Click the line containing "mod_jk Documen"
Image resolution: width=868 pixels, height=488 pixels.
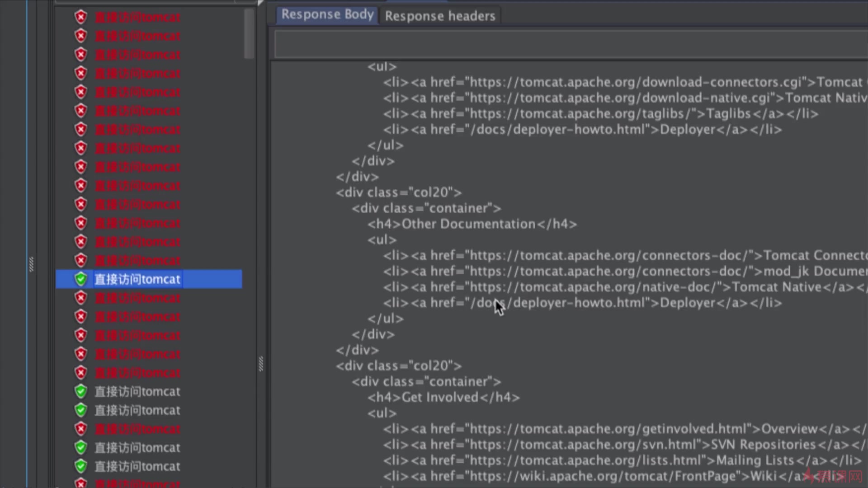pyautogui.click(x=625, y=271)
